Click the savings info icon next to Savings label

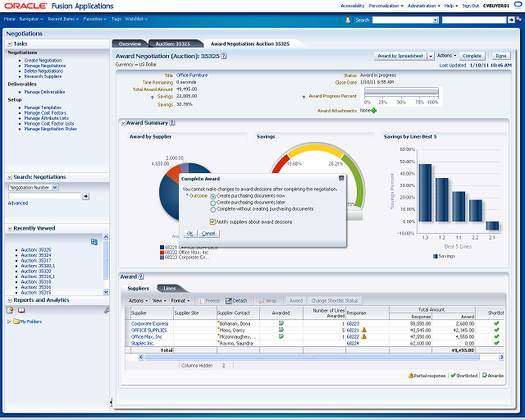click(153, 97)
